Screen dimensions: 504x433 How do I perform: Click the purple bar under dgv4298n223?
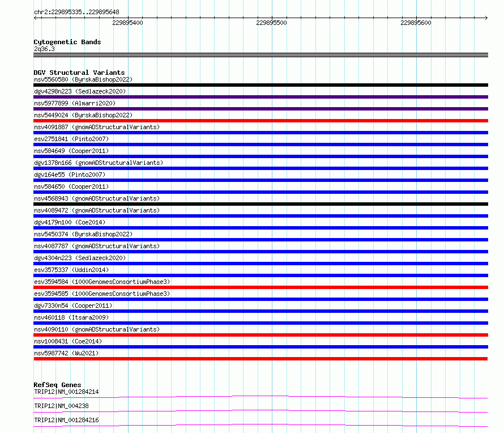(x=260, y=97)
